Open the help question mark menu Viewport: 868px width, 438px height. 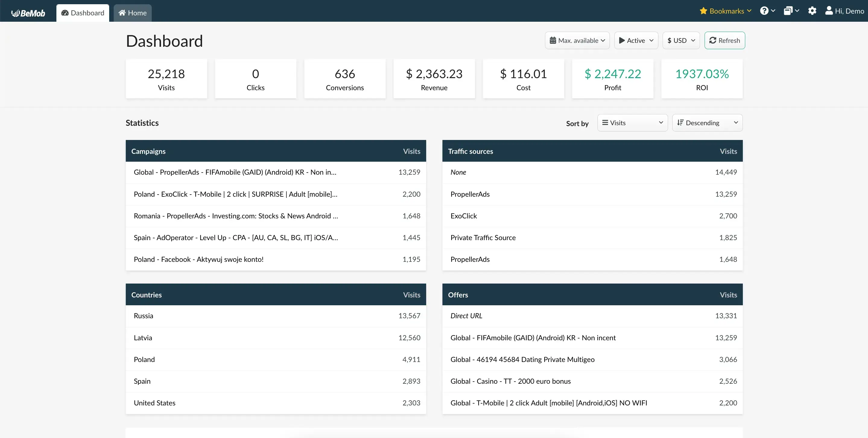tap(767, 11)
